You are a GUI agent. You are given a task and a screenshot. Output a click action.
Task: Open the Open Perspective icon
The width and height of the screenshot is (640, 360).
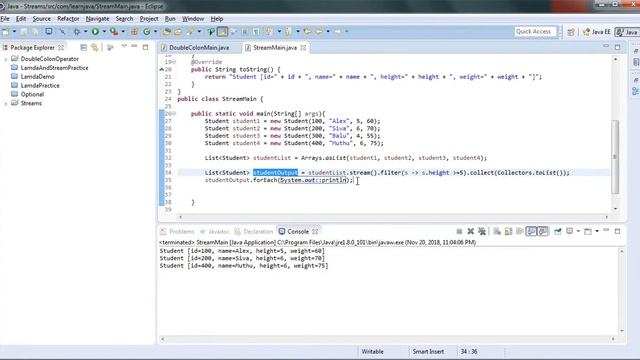(x=571, y=32)
